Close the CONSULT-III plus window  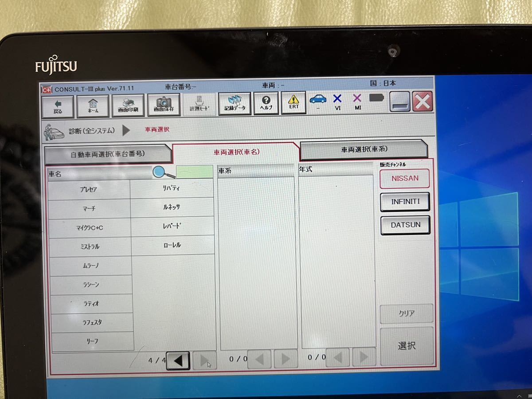[x=422, y=102]
